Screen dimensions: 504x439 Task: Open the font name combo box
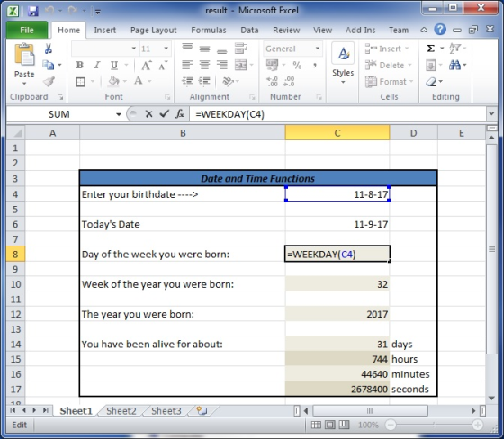134,49
